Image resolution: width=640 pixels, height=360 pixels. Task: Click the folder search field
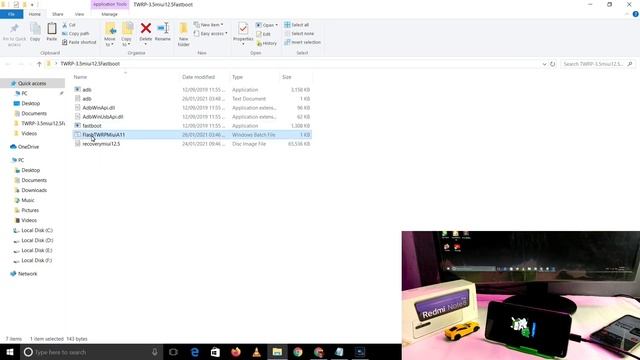(x=598, y=64)
